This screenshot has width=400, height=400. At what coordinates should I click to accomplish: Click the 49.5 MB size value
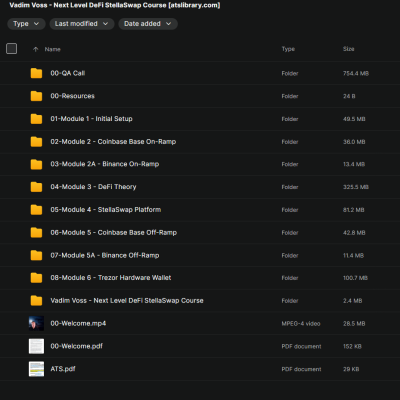click(354, 119)
